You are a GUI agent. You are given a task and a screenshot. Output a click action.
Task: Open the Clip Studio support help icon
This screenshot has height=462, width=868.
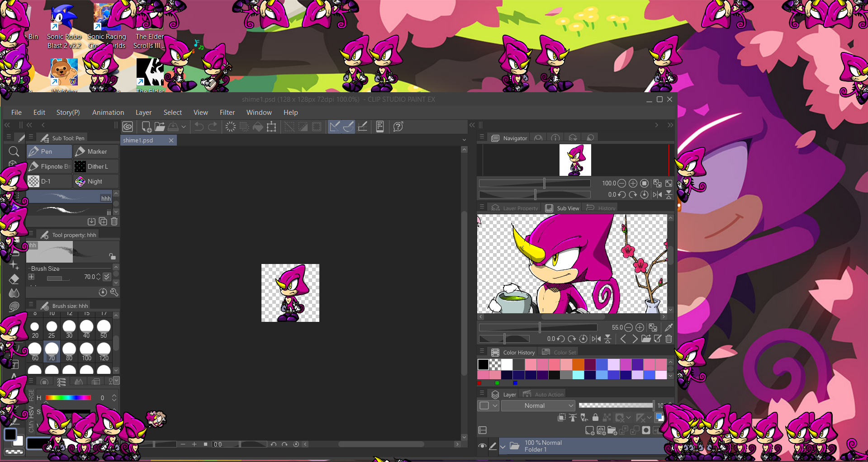click(398, 127)
